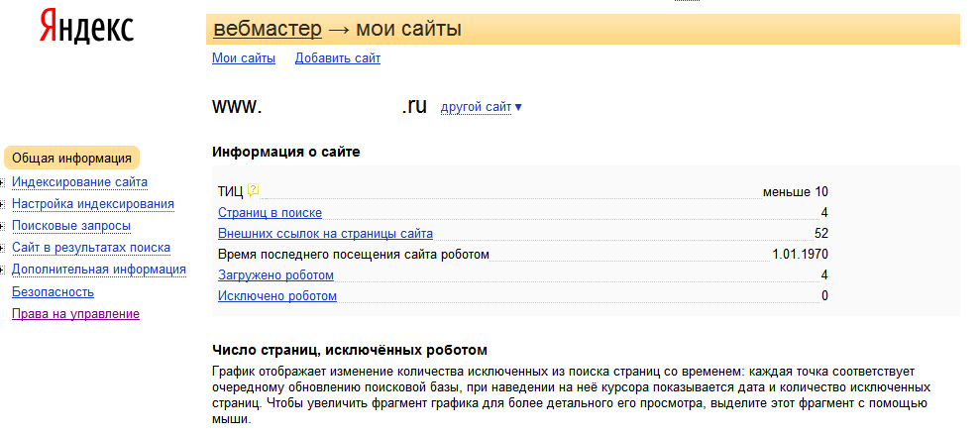
Task: Click the 'меньше 10' ТИЦ value
Action: (795, 192)
